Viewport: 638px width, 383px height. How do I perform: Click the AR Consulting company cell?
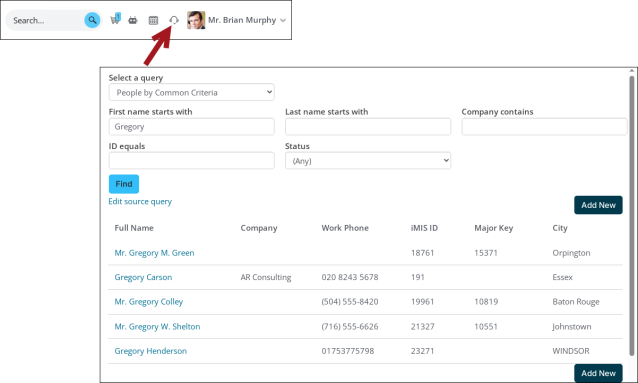(266, 277)
